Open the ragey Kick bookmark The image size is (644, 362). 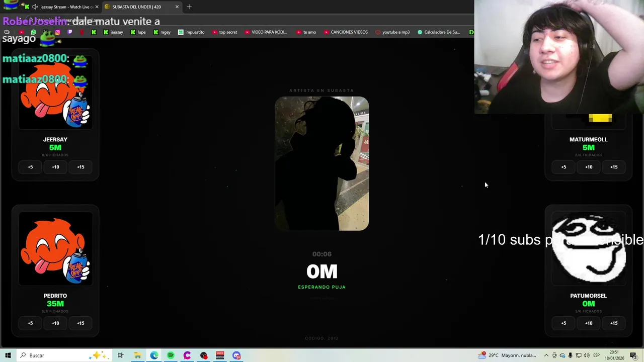coord(162,32)
